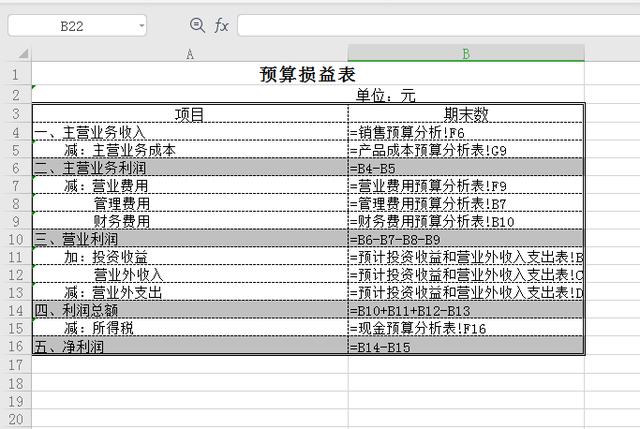
Task: Select row 12 formula cell for 营业外收入
Action: click(x=466, y=274)
